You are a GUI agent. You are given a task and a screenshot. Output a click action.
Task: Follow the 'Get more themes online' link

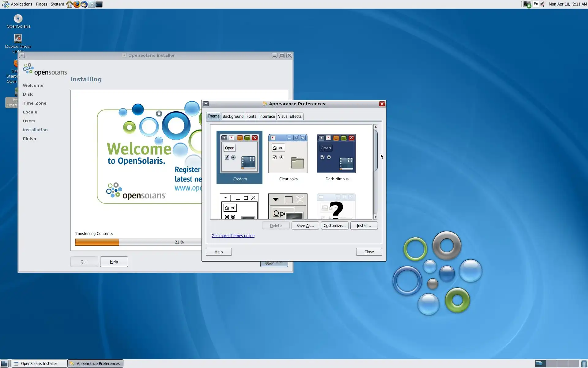click(x=233, y=236)
